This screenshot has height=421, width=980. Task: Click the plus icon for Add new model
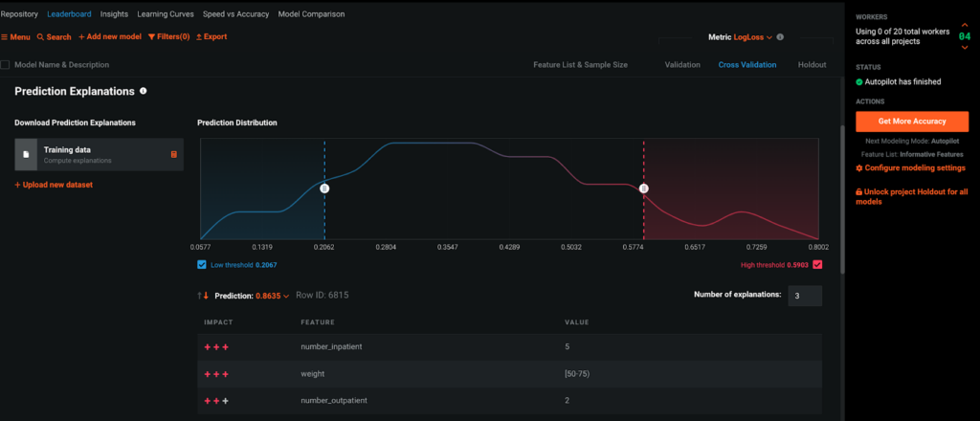(80, 37)
